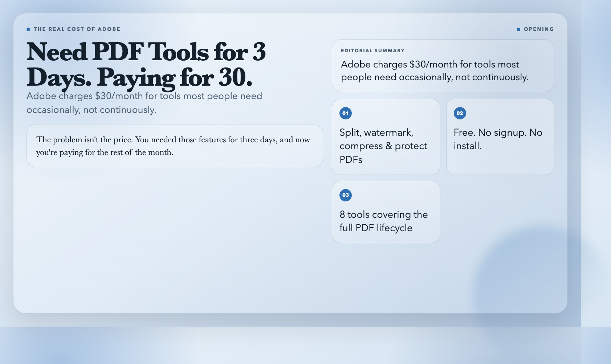
Task: Select the summary text inside the Editorial Summary card
Action: (x=435, y=71)
